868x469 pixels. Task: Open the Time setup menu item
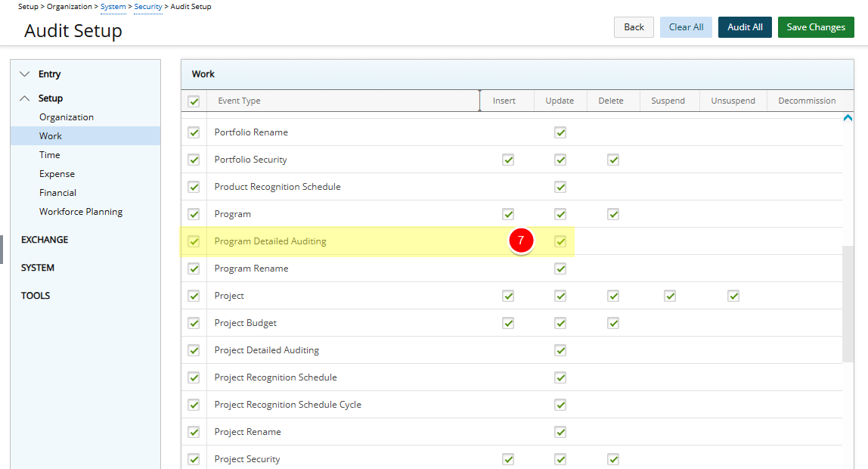tap(50, 155)
